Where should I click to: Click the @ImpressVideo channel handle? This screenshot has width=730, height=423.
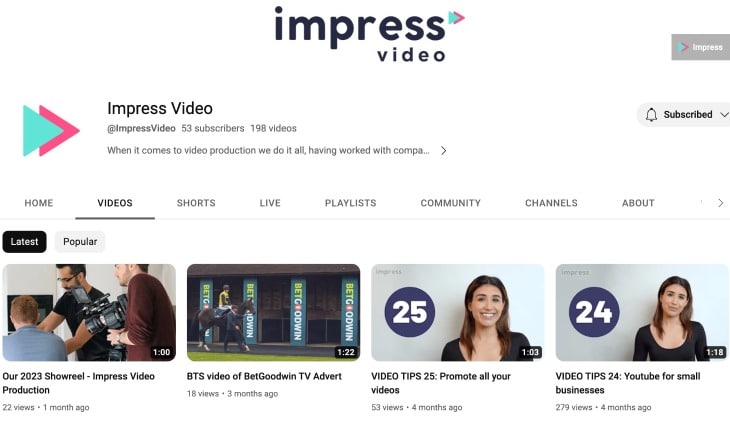click(141, 128)
